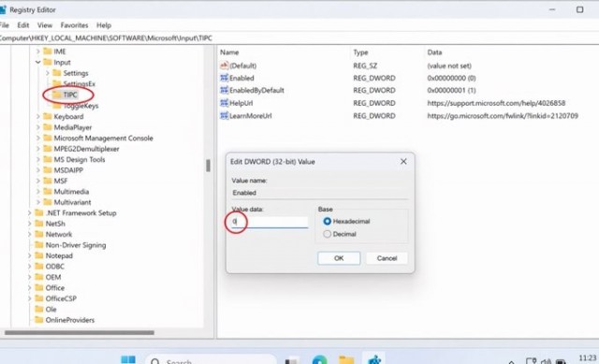Click the NetSh folder icon
The image size is (599, 364).
tap(39, 224)
